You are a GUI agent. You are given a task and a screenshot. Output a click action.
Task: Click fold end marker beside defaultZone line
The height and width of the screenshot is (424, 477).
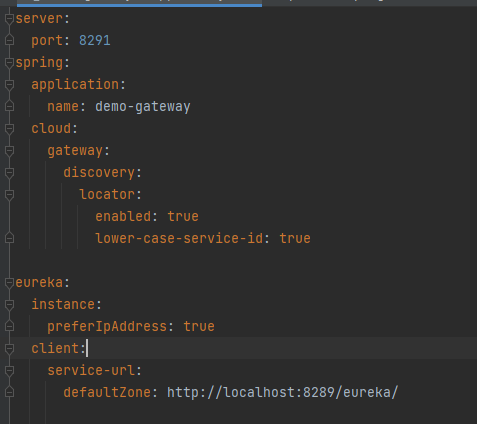coord(9,392)
